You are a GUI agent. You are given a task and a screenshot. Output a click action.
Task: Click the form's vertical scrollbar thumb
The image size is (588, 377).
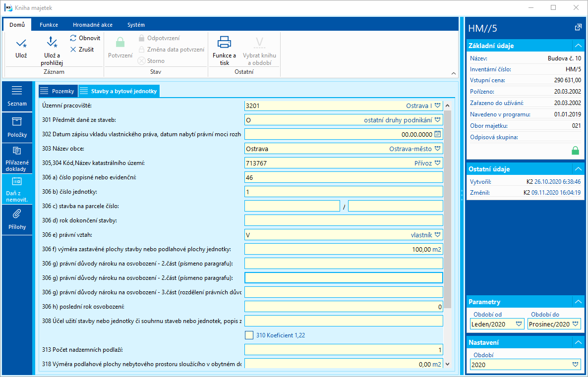point(447,209)
